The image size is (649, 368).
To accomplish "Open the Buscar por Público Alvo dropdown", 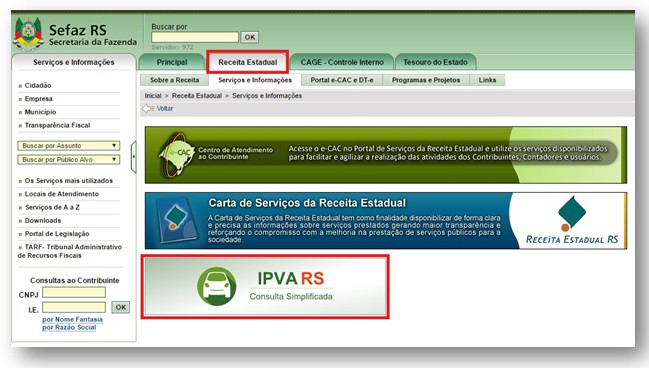I will [69, 159].
